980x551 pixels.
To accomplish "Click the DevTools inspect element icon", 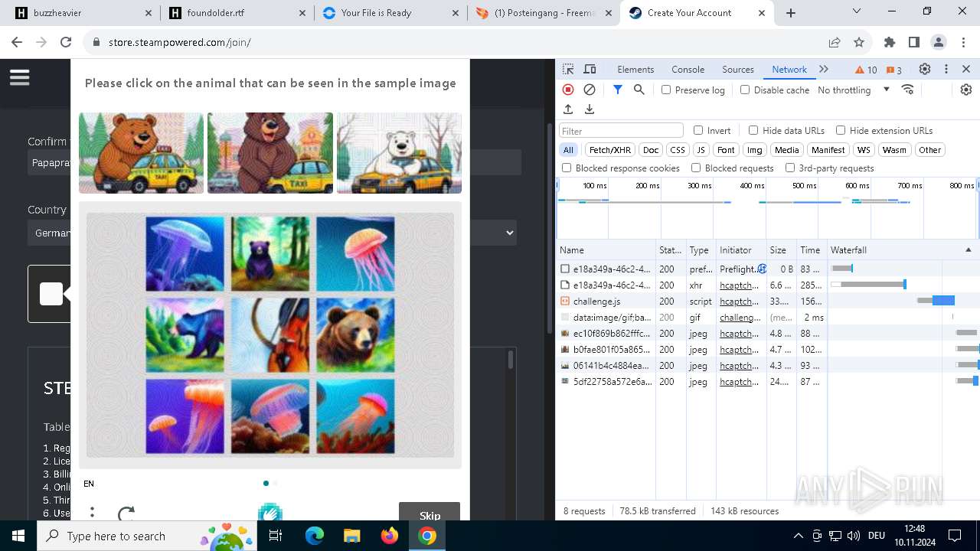I will [x=568, y=69].
